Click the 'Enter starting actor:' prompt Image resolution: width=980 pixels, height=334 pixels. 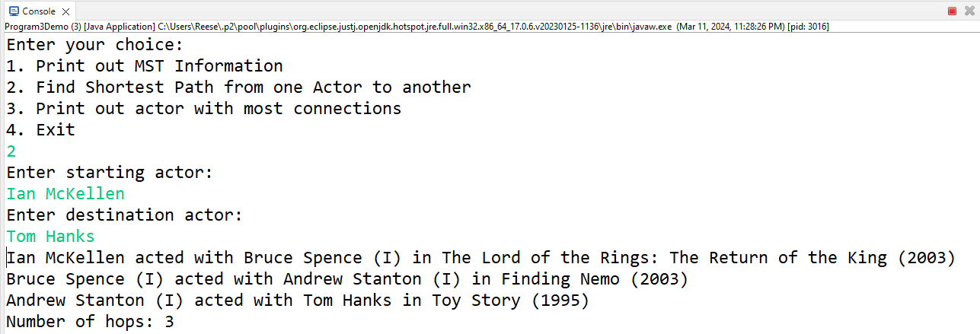pos(110,173)
